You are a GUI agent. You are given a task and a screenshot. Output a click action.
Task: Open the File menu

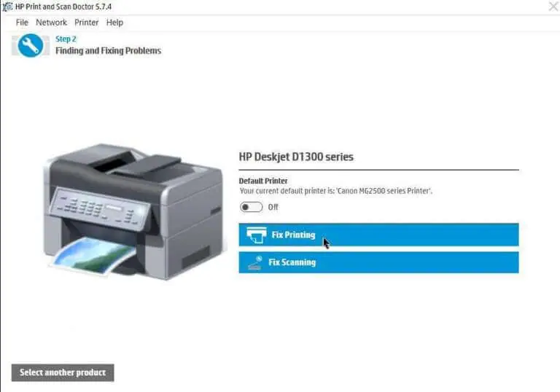pyautogui.click(x=22, y=23)
